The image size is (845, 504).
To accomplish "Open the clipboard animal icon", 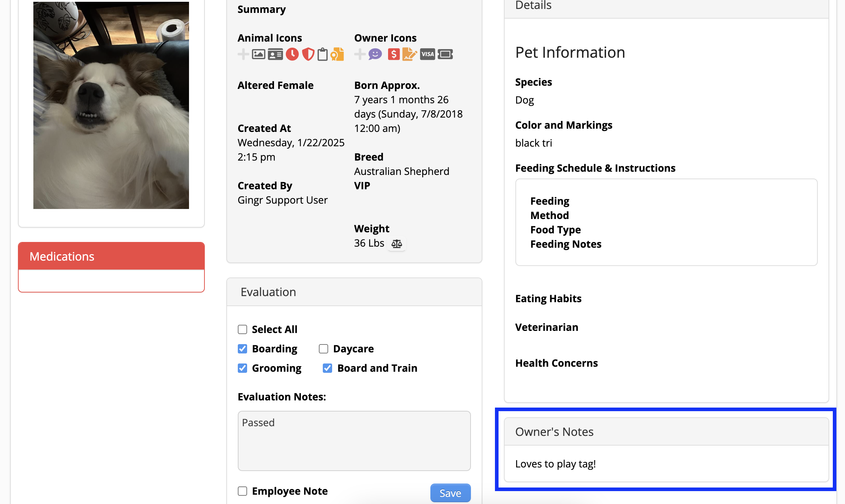I will 323,54.
